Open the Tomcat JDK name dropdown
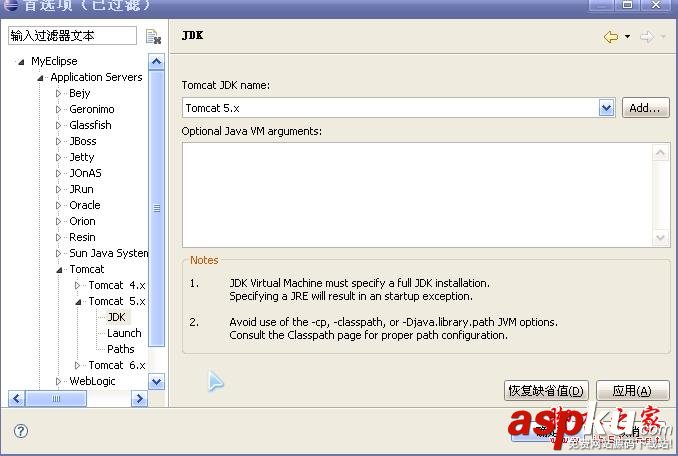678x456 pixels. pos(606,108)
